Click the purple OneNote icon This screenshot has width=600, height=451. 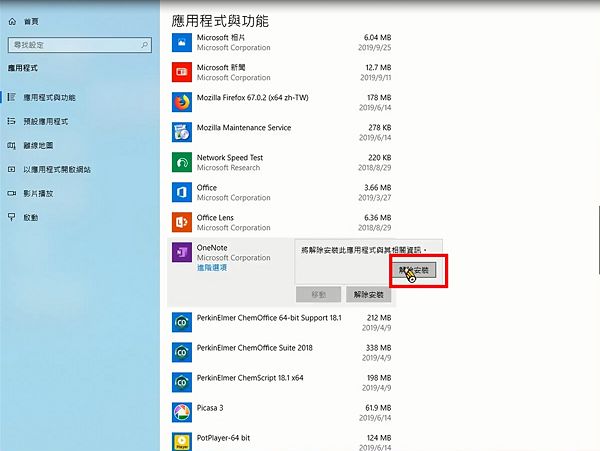181,252
